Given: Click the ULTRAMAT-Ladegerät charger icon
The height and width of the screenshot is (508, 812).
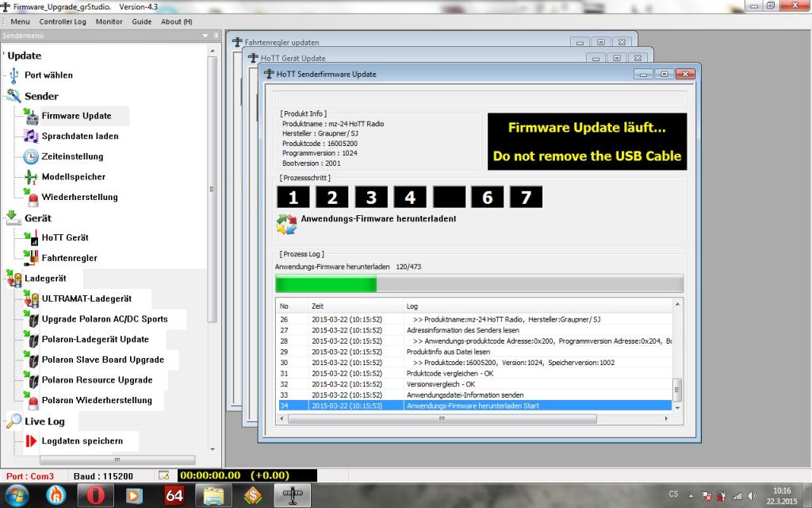Looking at the screenshot, I should tap(32, 299).
